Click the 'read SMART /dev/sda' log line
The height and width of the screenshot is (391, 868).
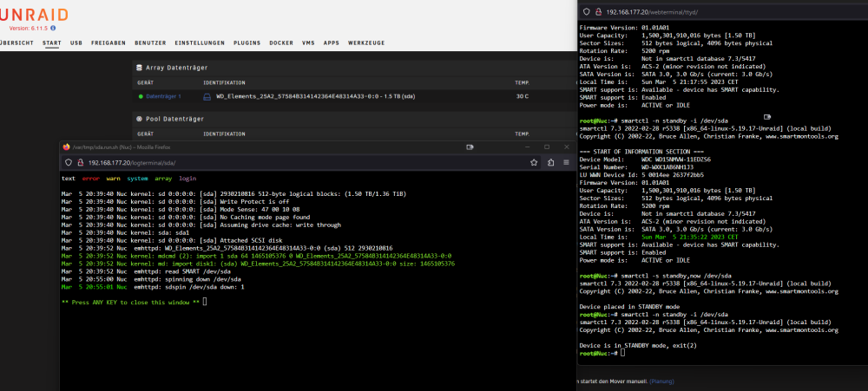[146, 271]
